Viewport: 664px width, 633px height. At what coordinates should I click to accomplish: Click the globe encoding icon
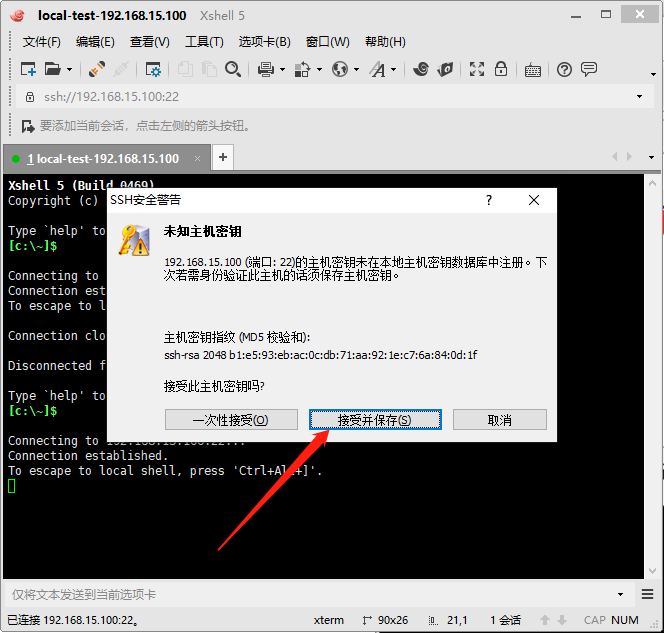(x=340, y=69)
